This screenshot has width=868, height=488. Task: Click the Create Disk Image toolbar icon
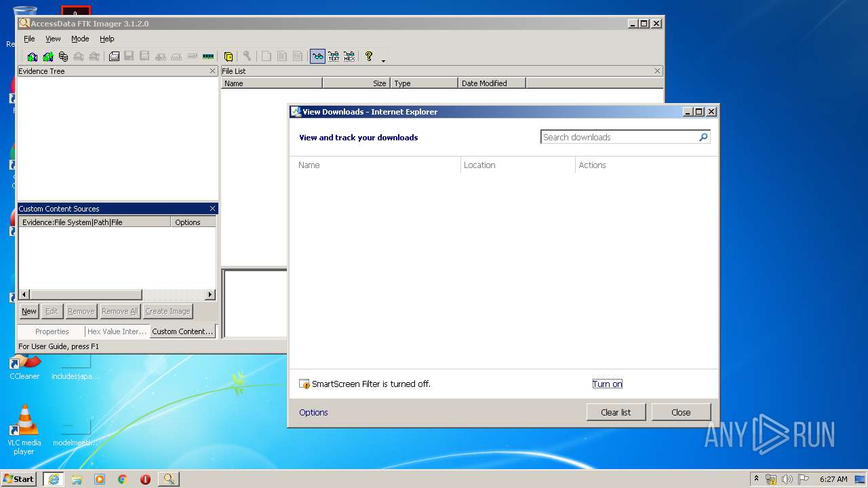click(x=114, y=56)
